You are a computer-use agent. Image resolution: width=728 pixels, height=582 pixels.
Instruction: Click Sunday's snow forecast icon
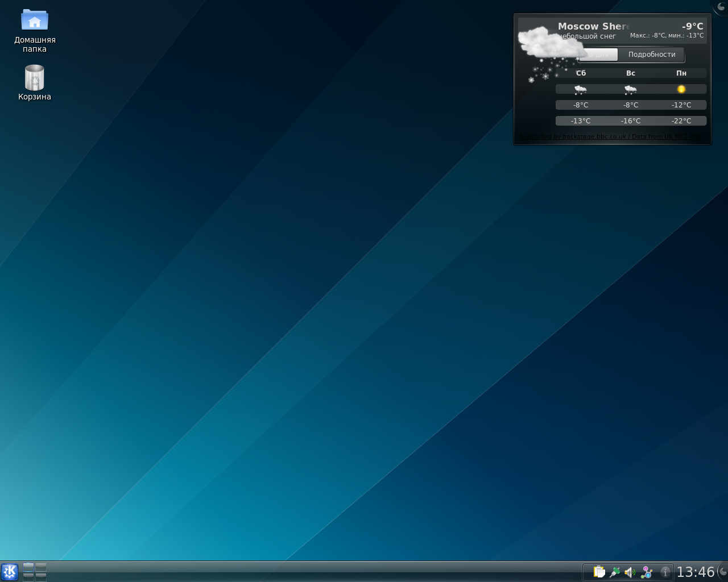631,89
